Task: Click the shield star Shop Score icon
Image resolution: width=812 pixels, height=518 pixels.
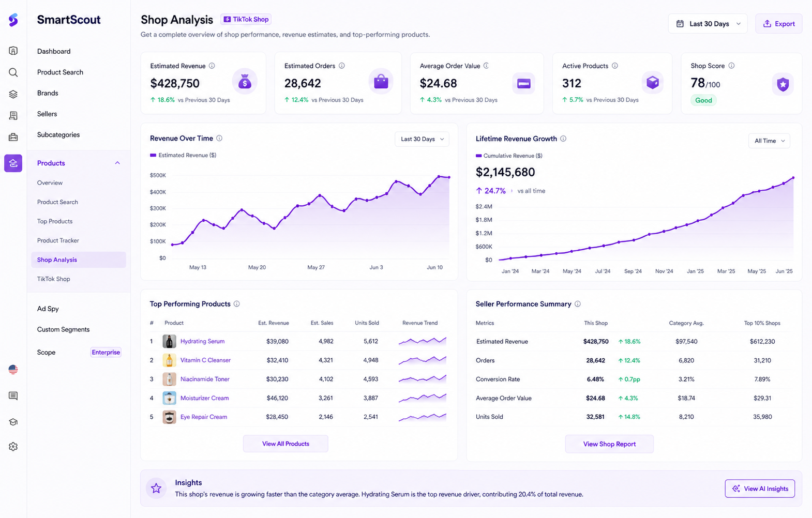Action: pos(783,84)
